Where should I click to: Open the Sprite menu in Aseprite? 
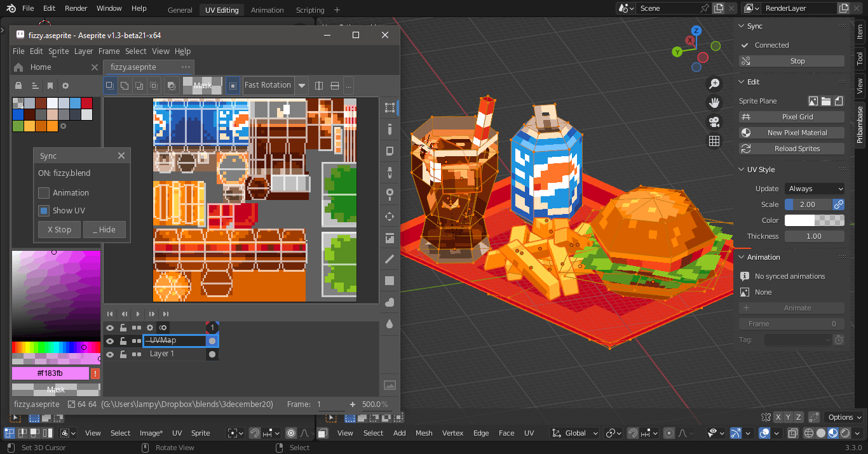(58, 51)
